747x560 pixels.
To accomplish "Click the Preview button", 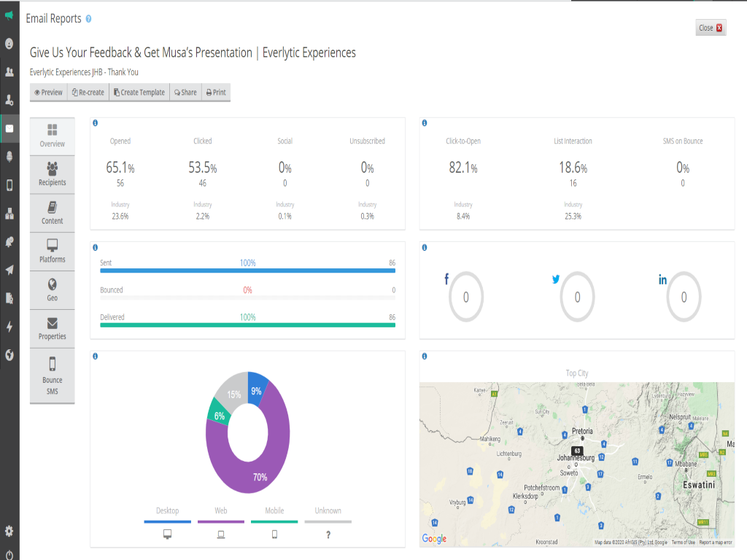I will (49, 93).
